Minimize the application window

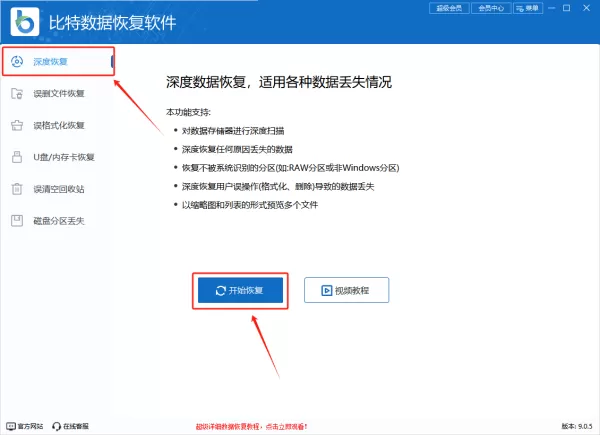[x=551, y=8]
